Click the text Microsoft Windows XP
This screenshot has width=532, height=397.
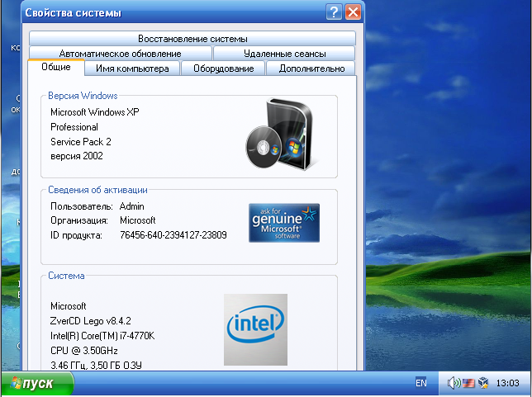[x=95, y=112]
